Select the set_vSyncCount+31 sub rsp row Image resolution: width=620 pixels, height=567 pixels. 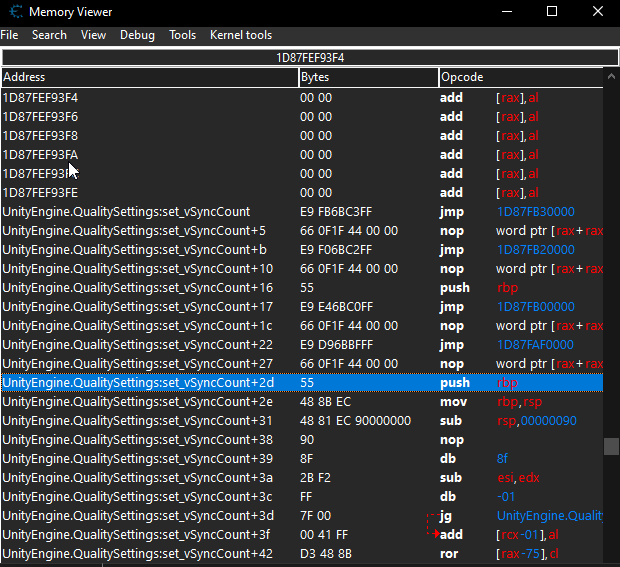(x=300, y=421)
